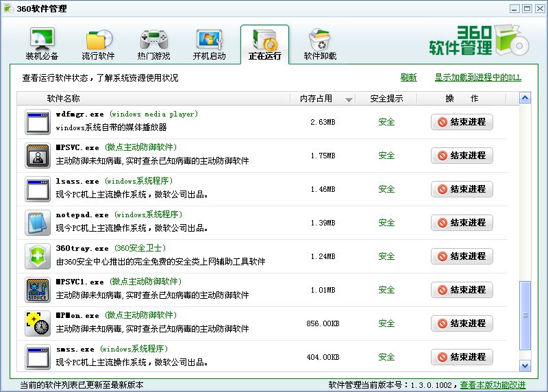The image size is (548, 392).
Task: Select the 404.00KB memory value
Action: pos(323,357)
